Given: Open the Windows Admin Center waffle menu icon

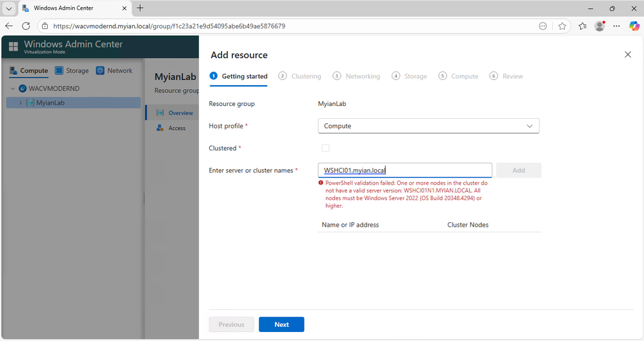Looking at the screenshot, I should (x=13, y=47).
